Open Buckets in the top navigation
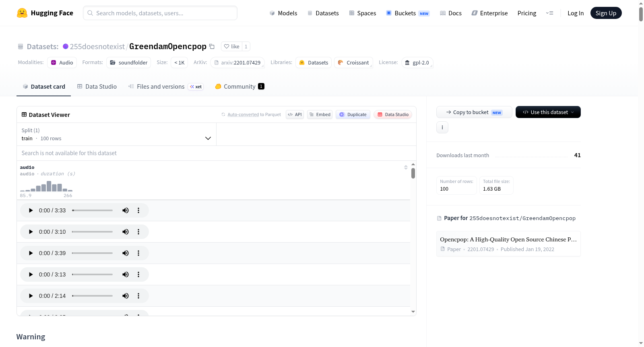This screenshot has width=644, height=347. pos(408,13)
